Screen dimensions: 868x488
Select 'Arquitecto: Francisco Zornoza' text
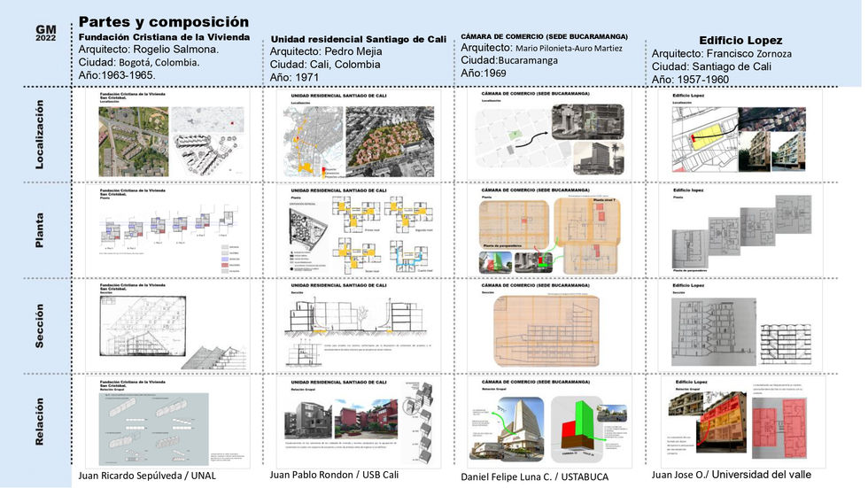(721, 54)
